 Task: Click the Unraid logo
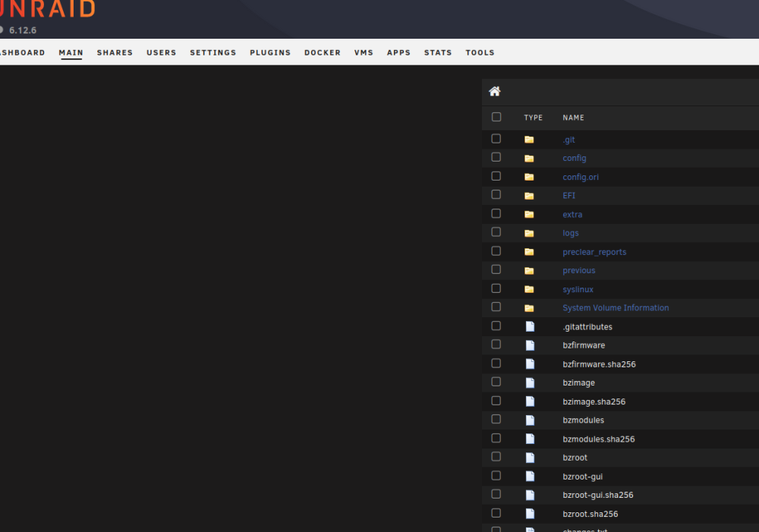[47, 8]
